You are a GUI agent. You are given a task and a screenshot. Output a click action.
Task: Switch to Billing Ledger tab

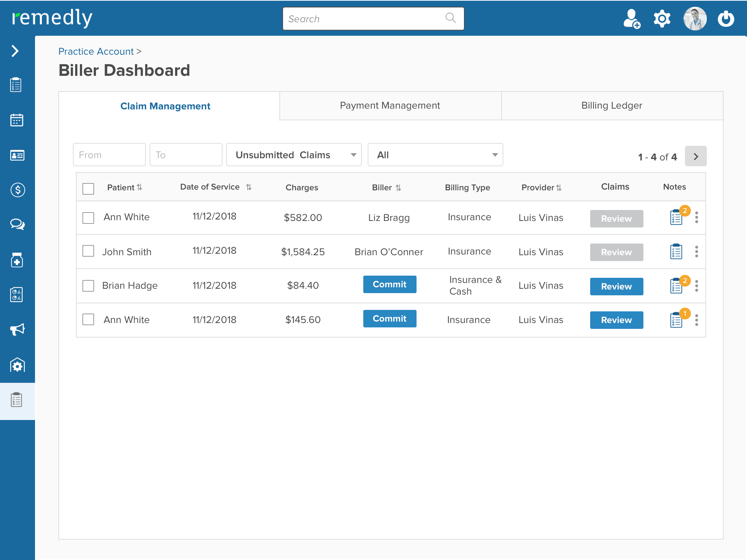612,106
